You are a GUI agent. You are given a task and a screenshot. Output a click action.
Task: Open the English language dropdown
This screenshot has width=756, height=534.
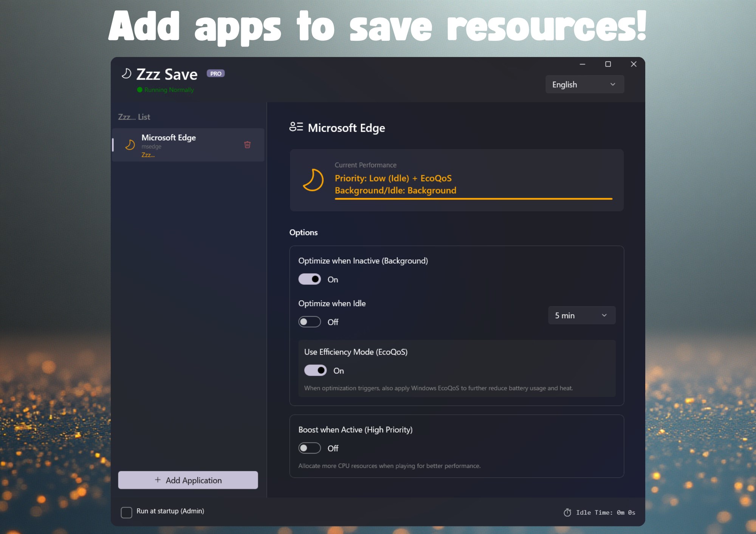(584, 84)
